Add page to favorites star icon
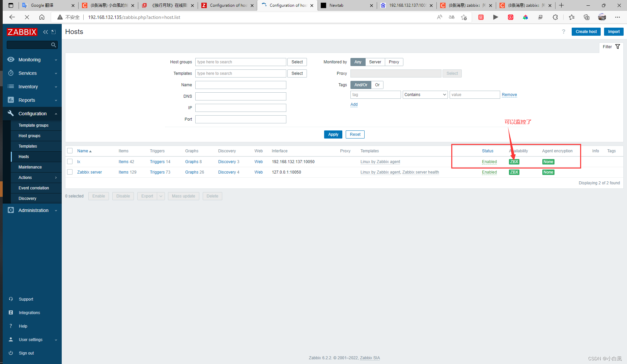This screenshot has width=627, height=364. tap(464, 17)
